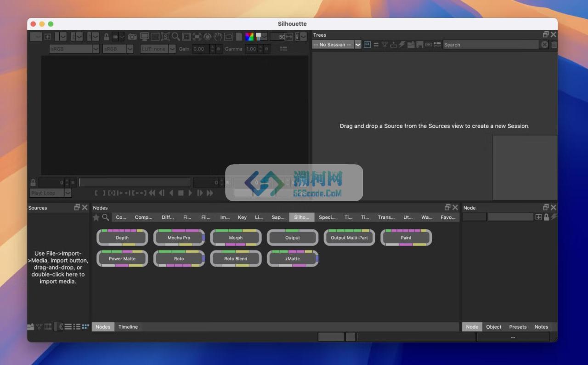Toggle the overlay list icon beside Gamma

283,49
